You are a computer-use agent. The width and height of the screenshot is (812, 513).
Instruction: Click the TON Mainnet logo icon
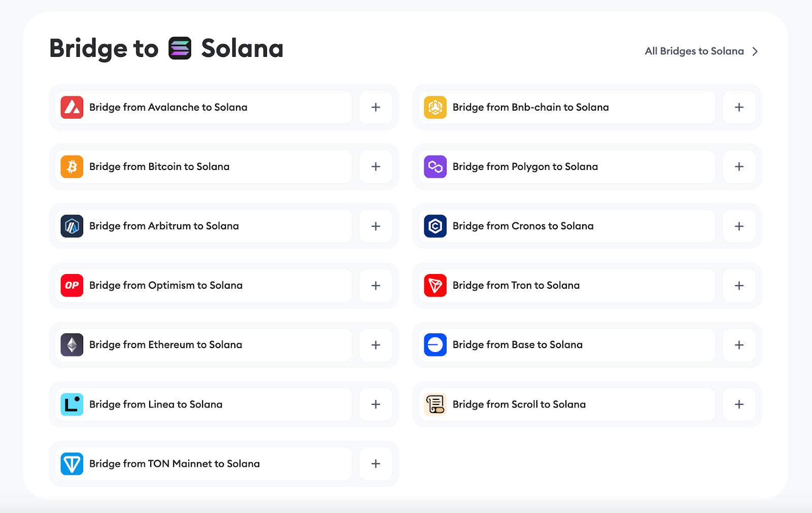pyautogui.click(x=72, y=464)
